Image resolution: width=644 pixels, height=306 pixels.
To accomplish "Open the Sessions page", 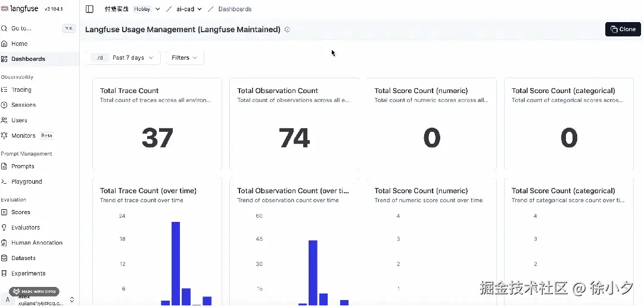I will pyautogui.click(x=23, y=105).
